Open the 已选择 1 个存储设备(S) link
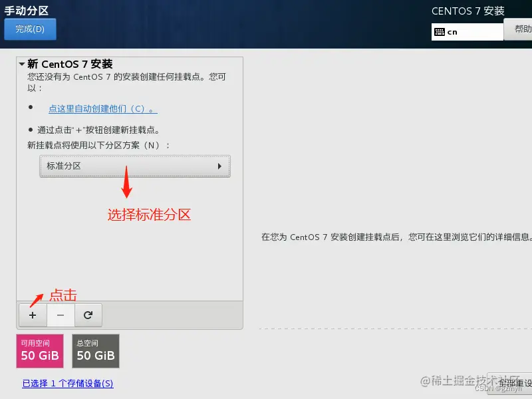 tap(68, 384)
